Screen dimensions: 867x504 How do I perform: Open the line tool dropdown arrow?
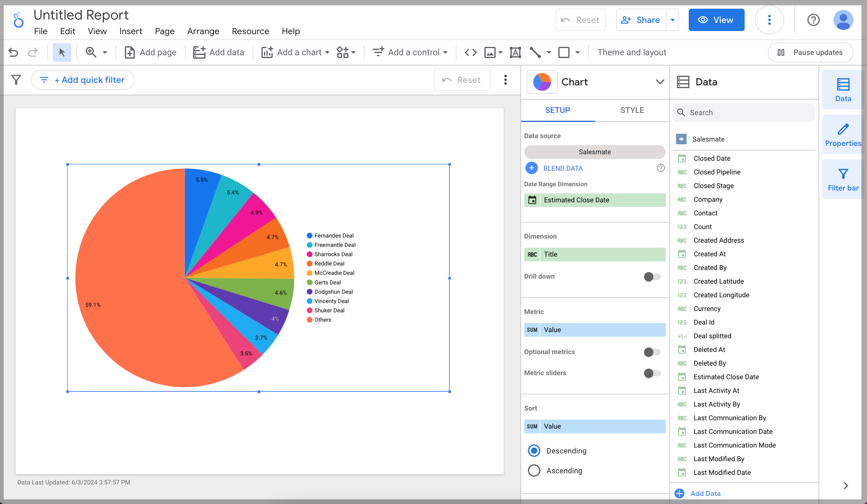[x=549, y=52]
